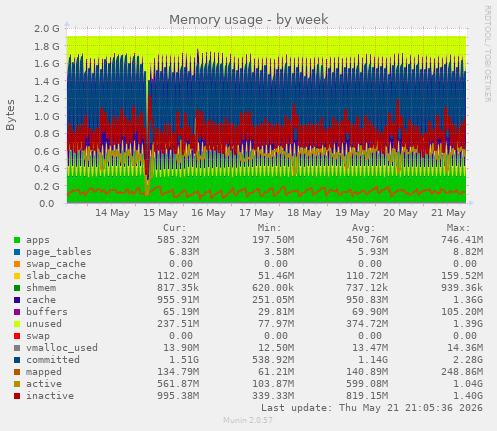The image size is (497, 431).
Task: Click the cache average value 950.83M
Action: (x=367, y=300)
